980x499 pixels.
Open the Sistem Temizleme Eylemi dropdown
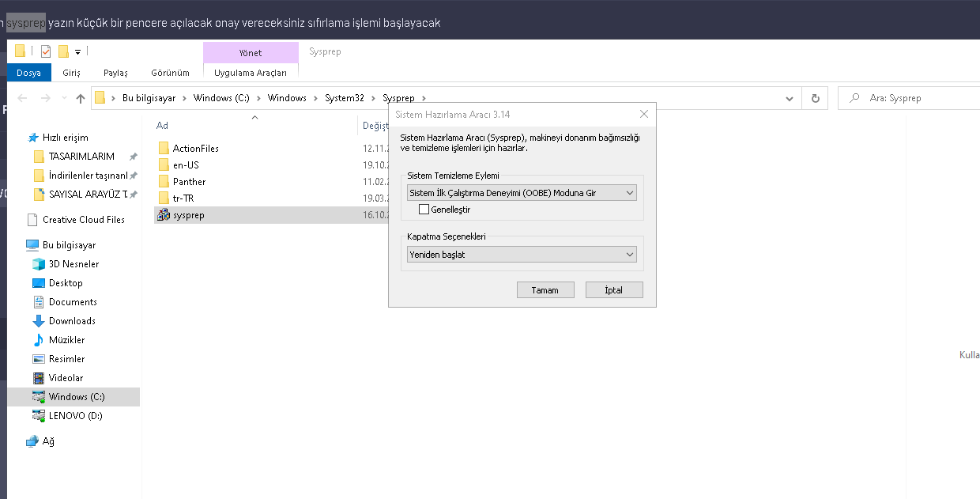click(522, 193)
